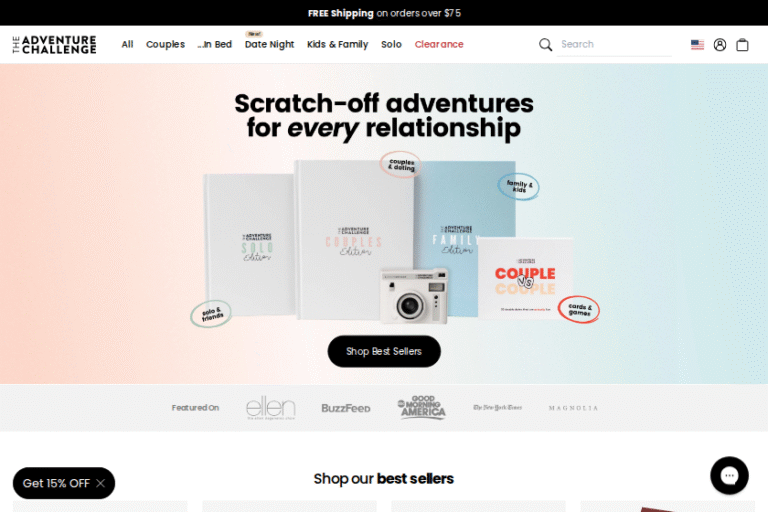
Task: Select the Kids & Family menu
Action: pyautogui.click(x=337, y=44)
